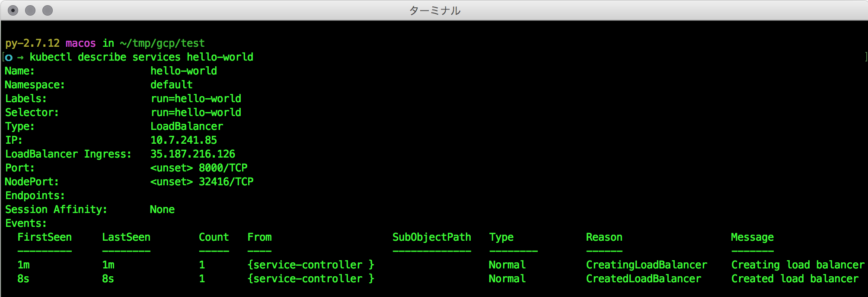
Task: Click the macos text in the prompt line
Action: pyautogui.click(x=81, y=43)
